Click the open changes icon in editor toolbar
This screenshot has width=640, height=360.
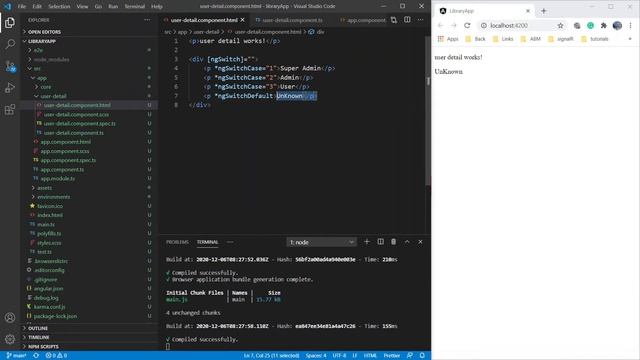coord(394,20)
